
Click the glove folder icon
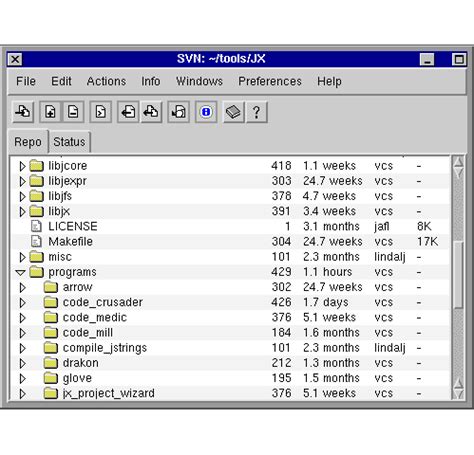[51, 378]
